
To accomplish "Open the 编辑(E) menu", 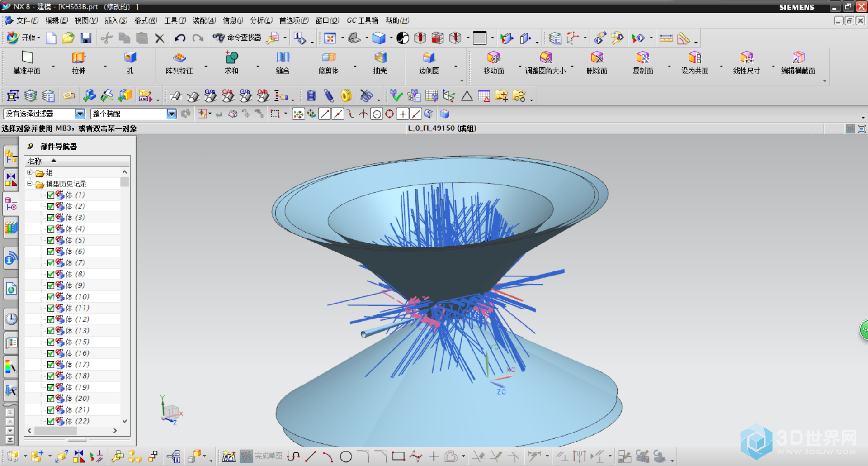I will tap(57, 20).
